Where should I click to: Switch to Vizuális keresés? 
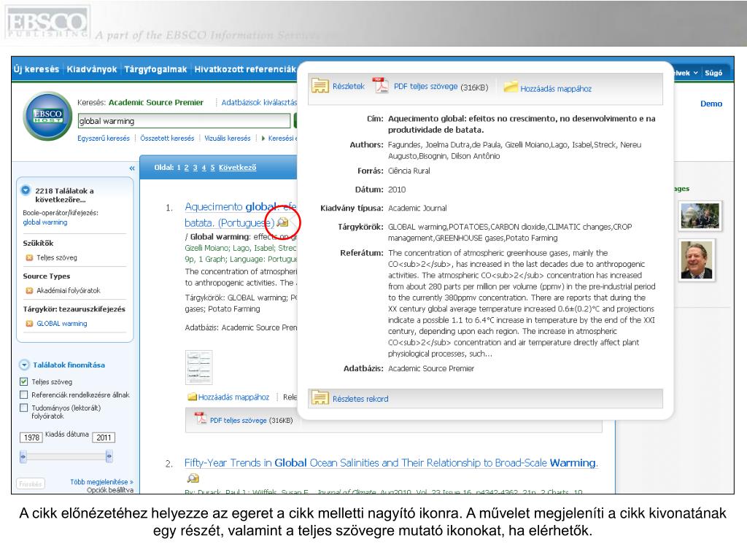click(228, 139)
